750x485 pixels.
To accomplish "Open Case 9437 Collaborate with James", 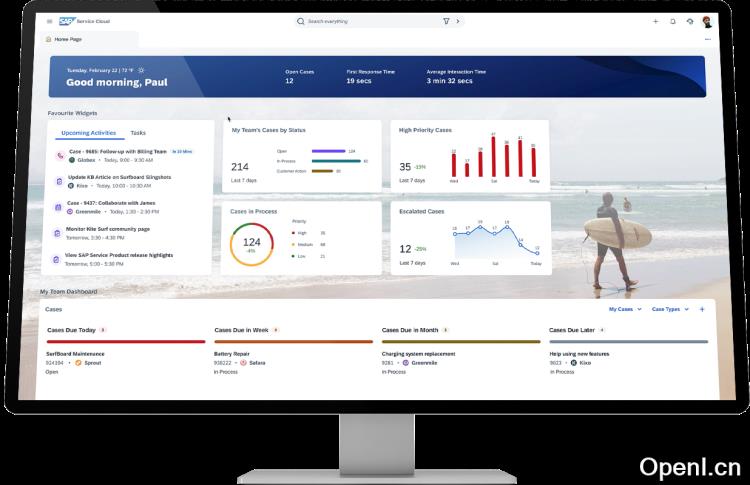I will [111, 203].
